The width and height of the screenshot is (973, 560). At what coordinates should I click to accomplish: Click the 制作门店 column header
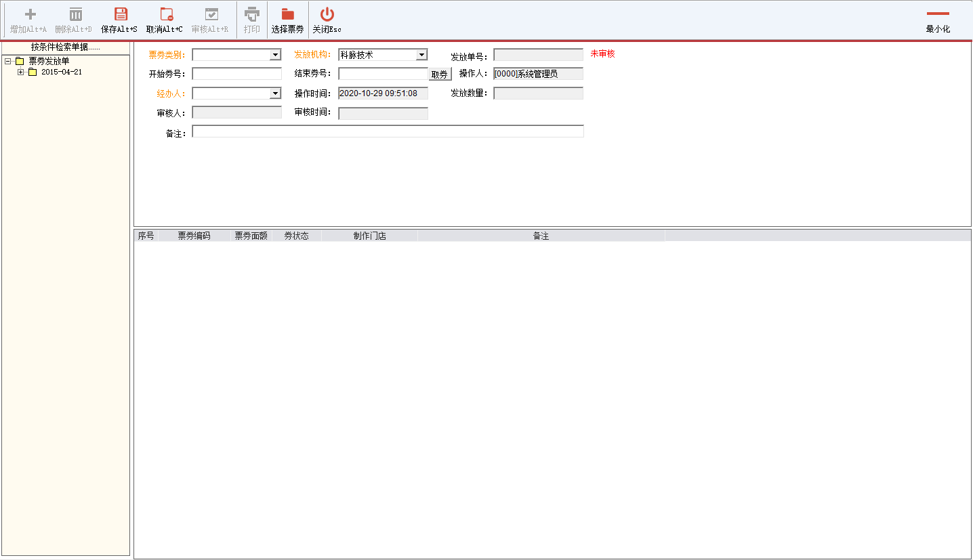[x=370, y=236]
